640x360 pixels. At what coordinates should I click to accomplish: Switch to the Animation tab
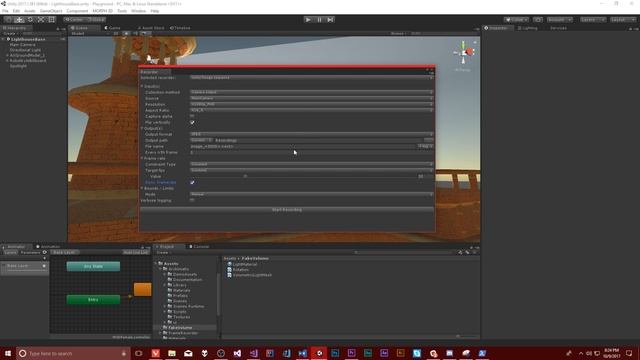pos(48,247)
